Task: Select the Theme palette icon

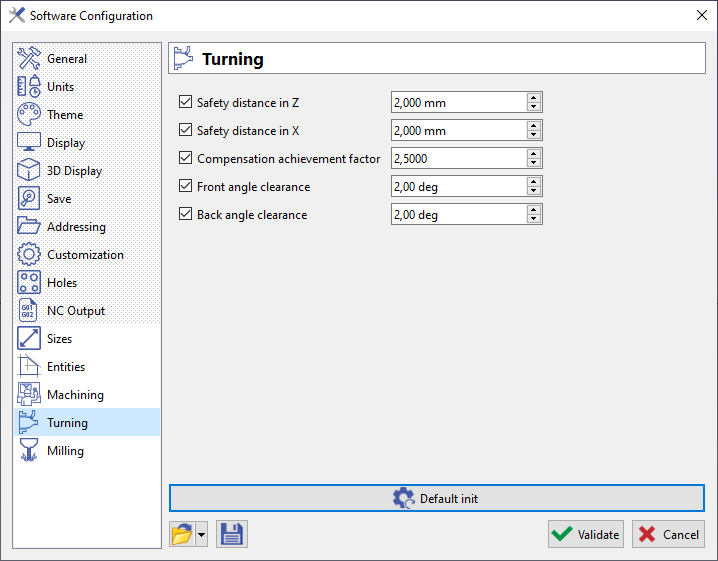Action: (29, 115)
